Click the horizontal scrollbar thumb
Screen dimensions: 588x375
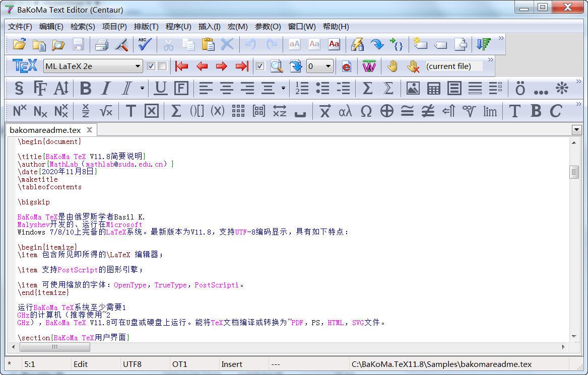(x=55, y=347)
